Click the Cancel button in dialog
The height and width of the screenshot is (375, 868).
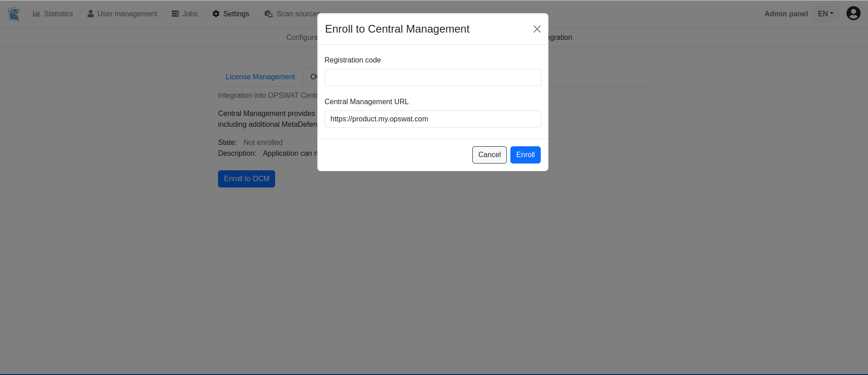click(x=490, y=155)
